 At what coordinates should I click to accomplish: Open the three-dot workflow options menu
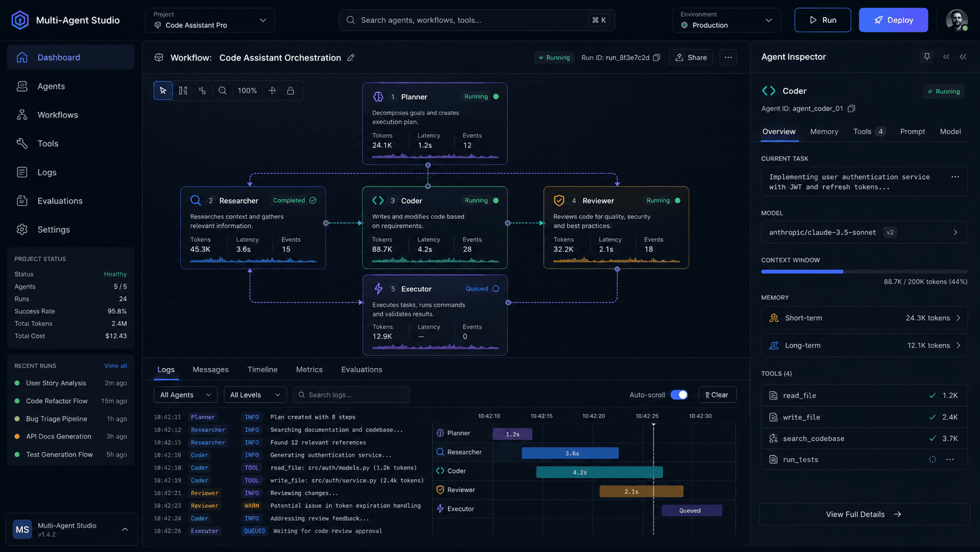point(728,57)
